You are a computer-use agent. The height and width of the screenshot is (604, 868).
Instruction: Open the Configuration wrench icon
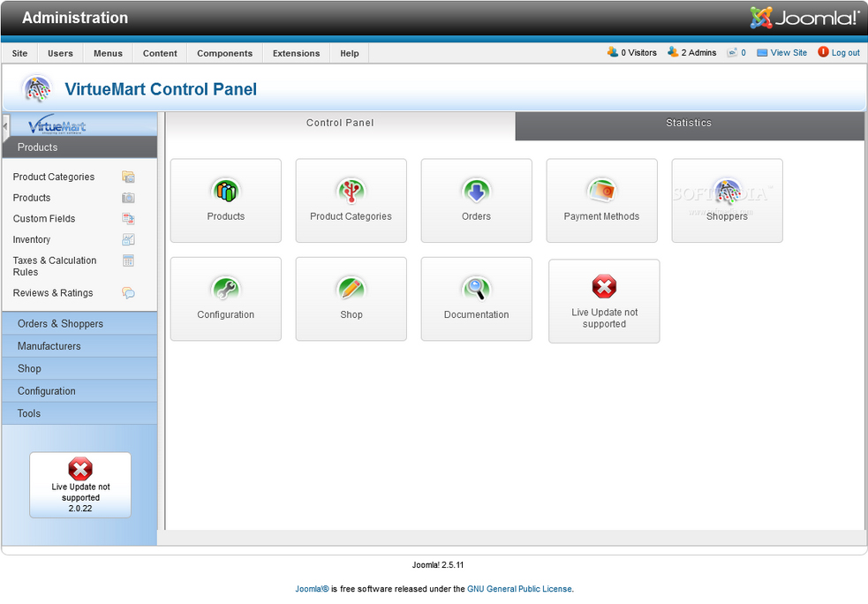pyautogui.click(x=226, y=289)
